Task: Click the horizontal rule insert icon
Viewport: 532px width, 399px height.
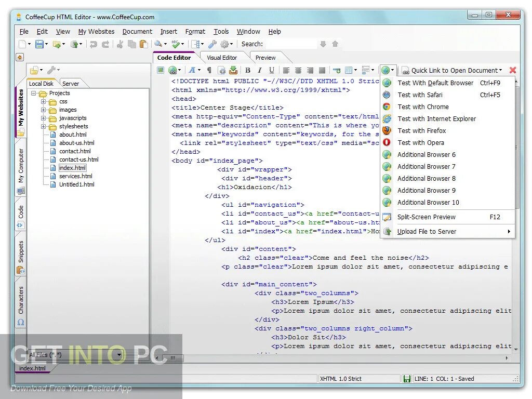Action: tap(337, 70)
